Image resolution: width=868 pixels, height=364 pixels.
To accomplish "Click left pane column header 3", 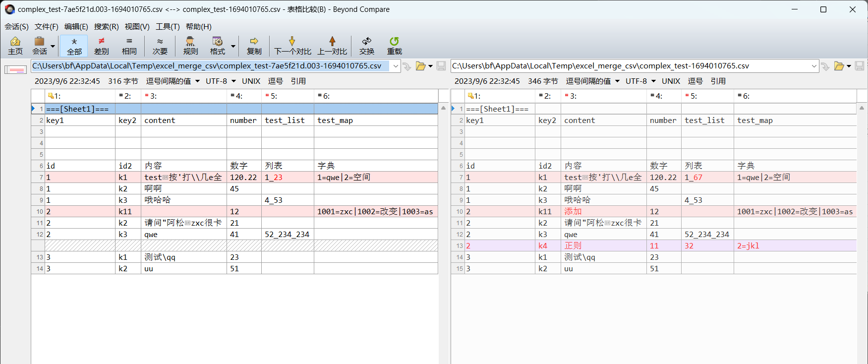I will click(184, 96).
